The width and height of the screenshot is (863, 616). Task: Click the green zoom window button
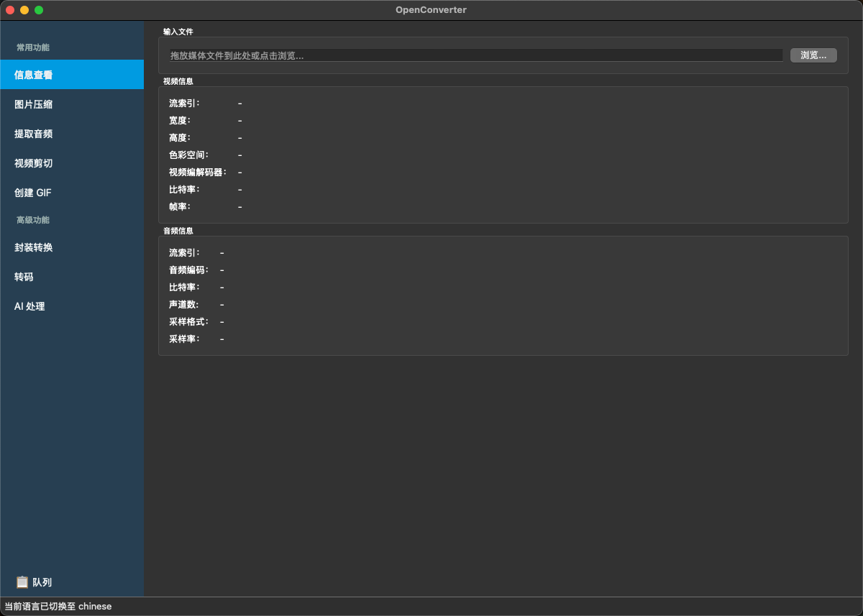click(39, 10)
